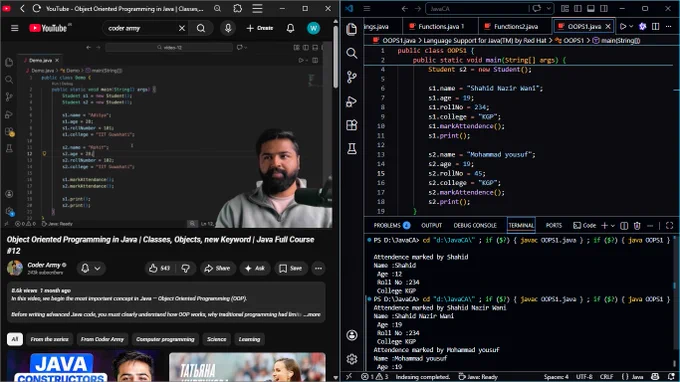Maximize the terminal panel size
The image size is (680, 382).
pos(670,225)
